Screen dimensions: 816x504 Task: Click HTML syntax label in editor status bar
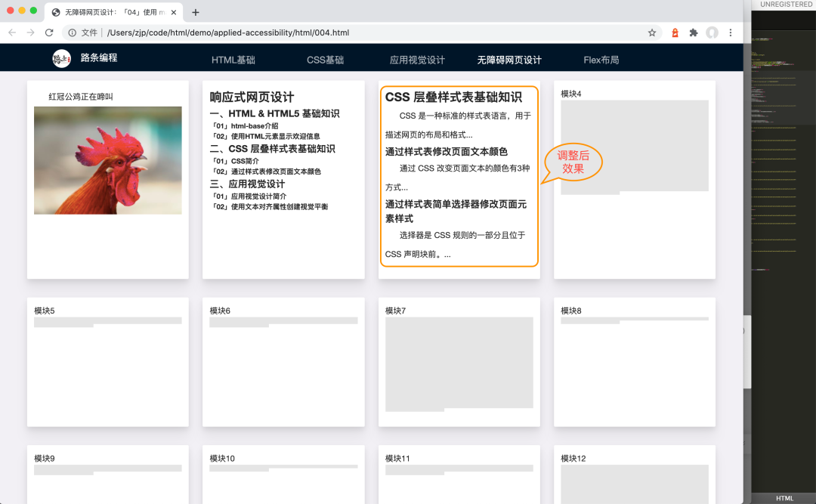(x=785, y=498)
